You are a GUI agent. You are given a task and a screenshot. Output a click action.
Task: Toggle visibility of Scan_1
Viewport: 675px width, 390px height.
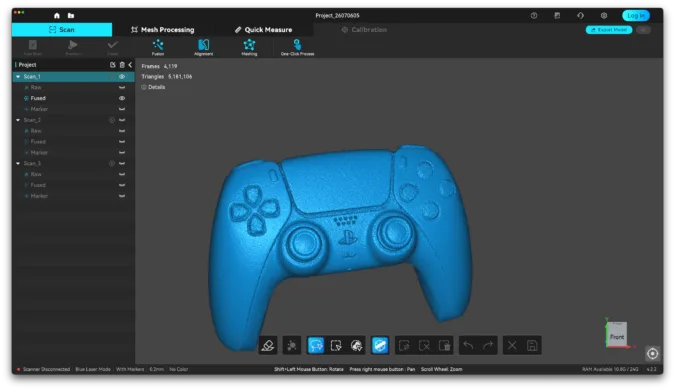(122, 77)
